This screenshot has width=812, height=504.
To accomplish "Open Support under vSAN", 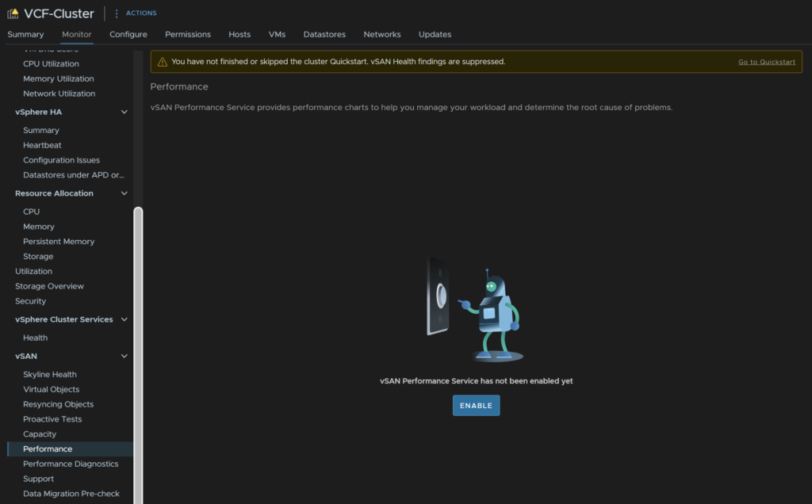I will (x=38, y=479).
